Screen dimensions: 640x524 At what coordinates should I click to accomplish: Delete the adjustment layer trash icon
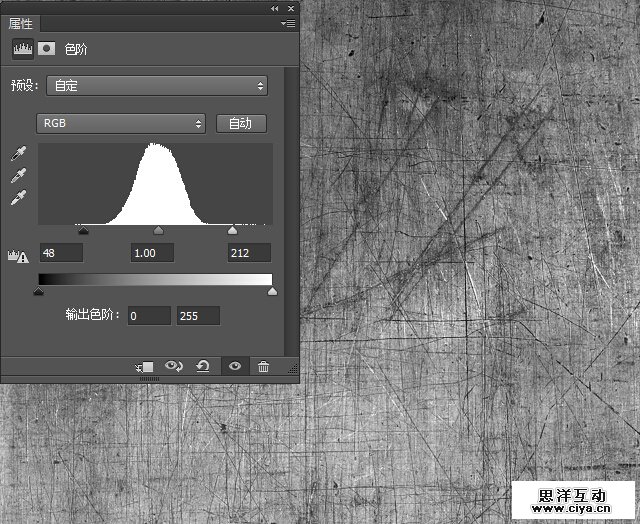click(263, 366)
